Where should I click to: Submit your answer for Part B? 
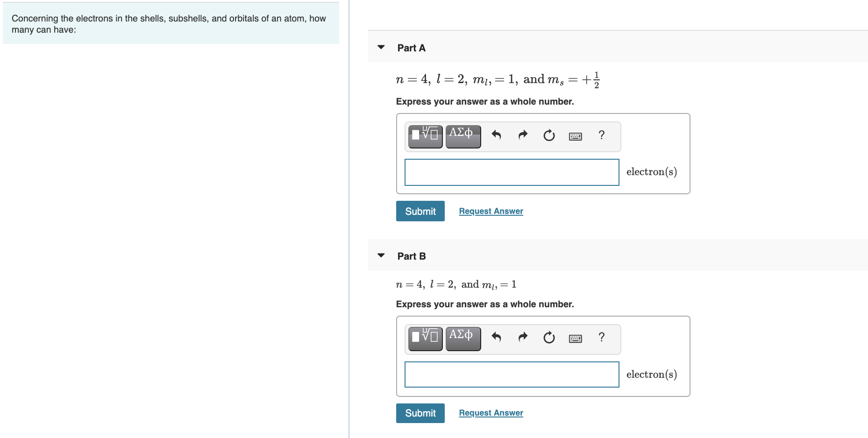[420, 413]
